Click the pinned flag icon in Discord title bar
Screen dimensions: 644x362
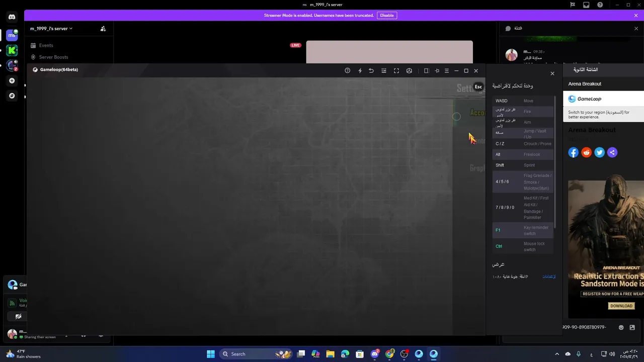click(x=573, y=5)
